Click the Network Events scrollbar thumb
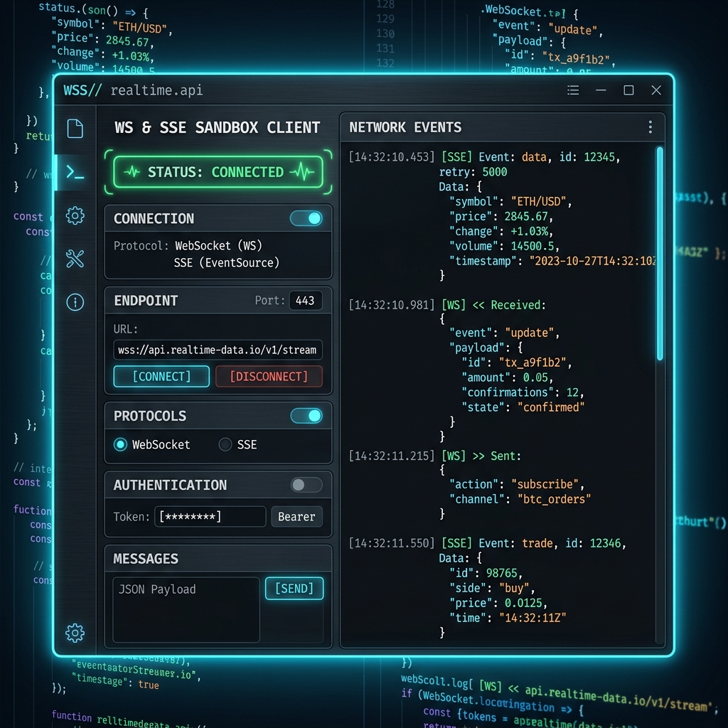 coord(659,253)
